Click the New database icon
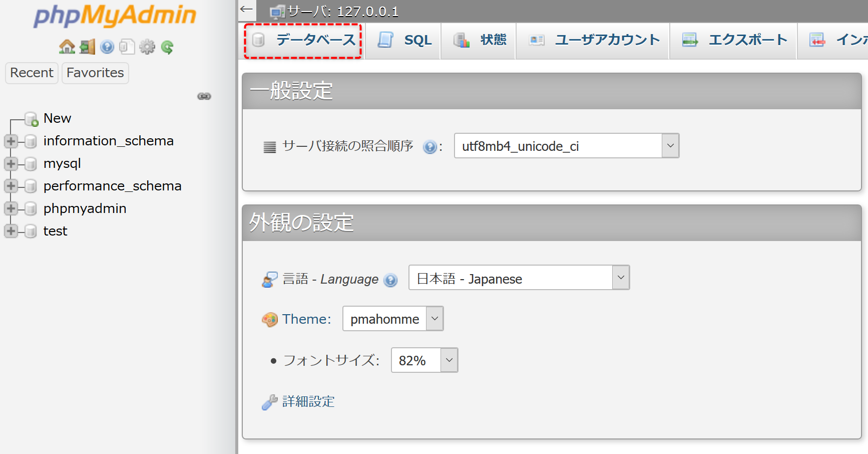This screenshot has height=454, width=868. (x=32, y=119)
